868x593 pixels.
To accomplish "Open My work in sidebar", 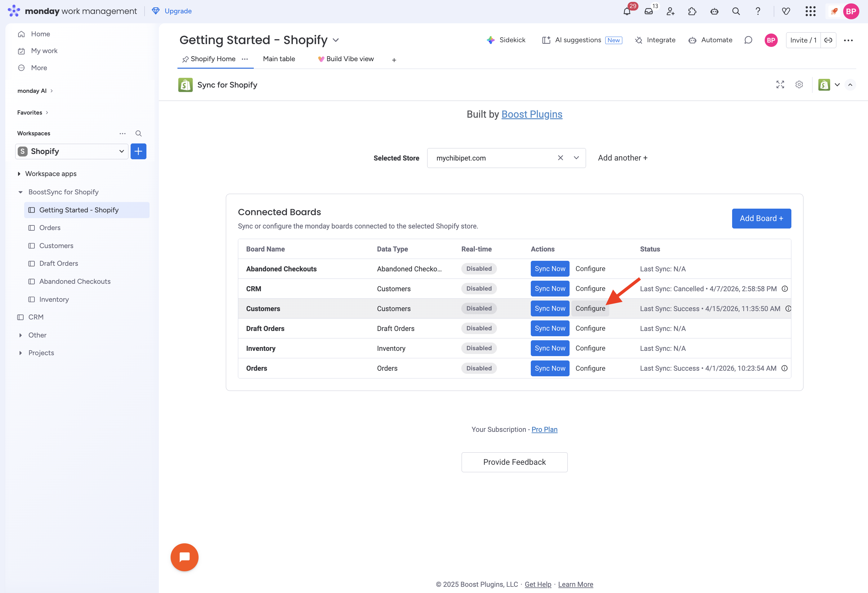I will 44,51.
